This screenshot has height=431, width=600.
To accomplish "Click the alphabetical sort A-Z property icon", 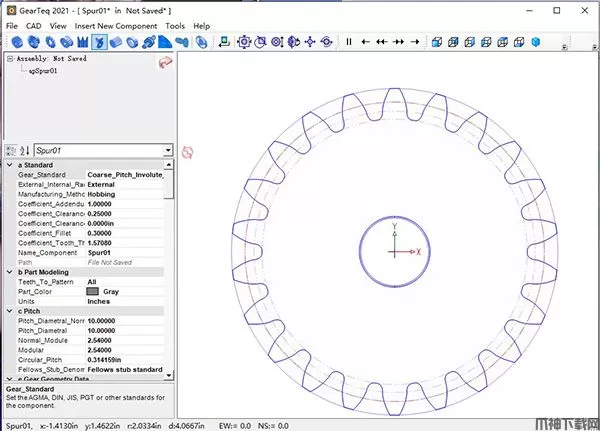I will (x=25, y=150).
